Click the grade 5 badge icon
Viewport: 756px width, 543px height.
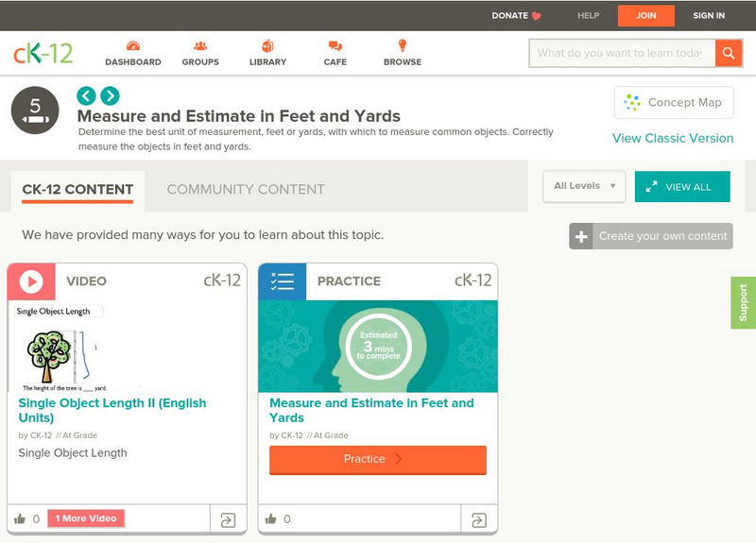coord(35,110)
